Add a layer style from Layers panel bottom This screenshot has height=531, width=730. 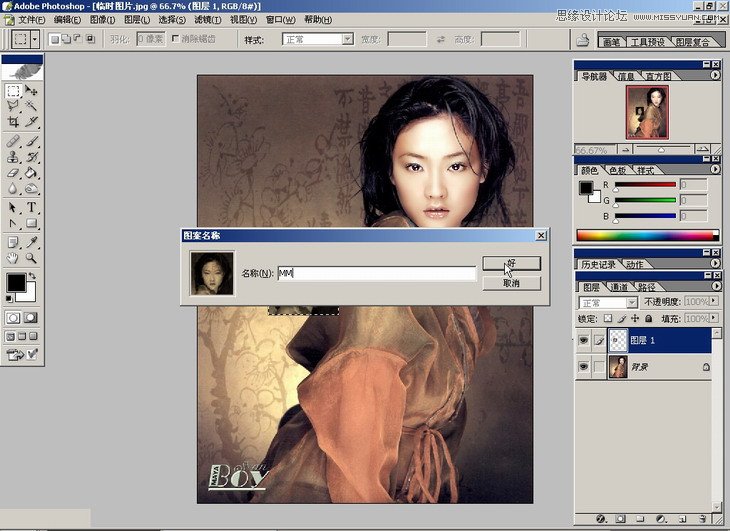(601, 518)
